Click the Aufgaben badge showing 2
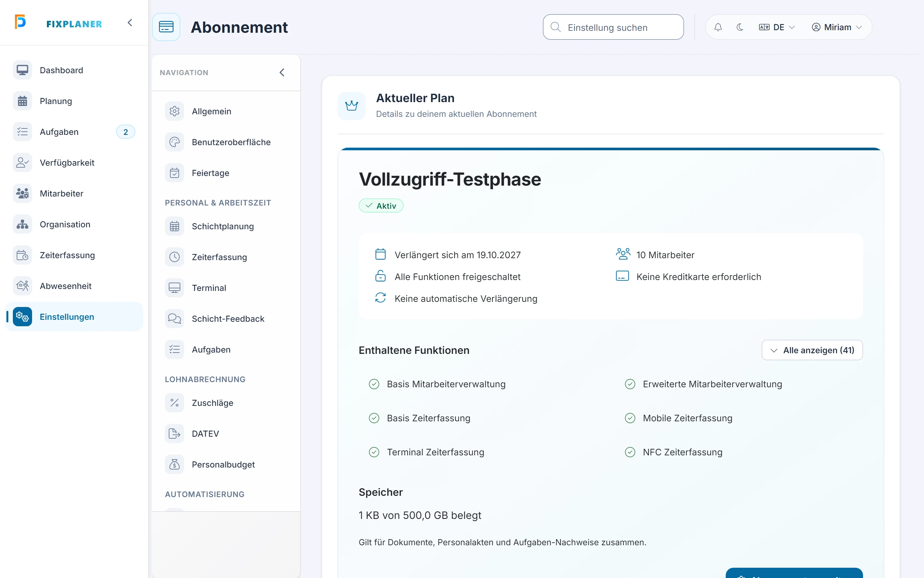 126,132
